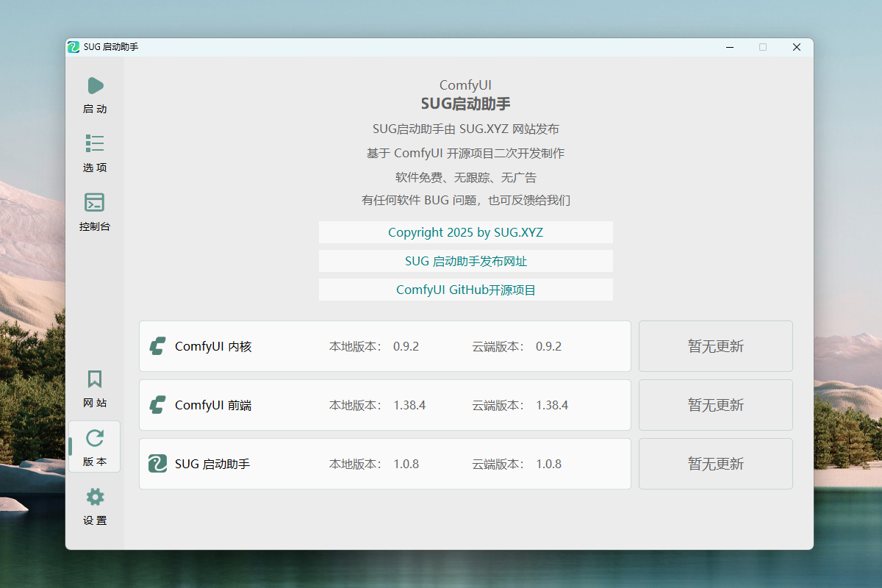Viewport: 882px width, 588px height.
Task: Click the SUG 启动助手 row logo
Action: click(157, 464)
